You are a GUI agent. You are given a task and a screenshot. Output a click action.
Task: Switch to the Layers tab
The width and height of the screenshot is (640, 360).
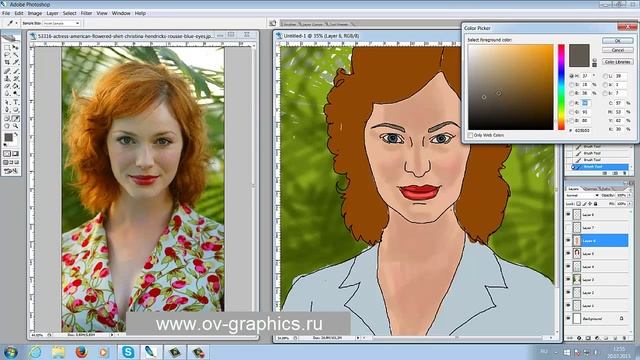point(574,189)
